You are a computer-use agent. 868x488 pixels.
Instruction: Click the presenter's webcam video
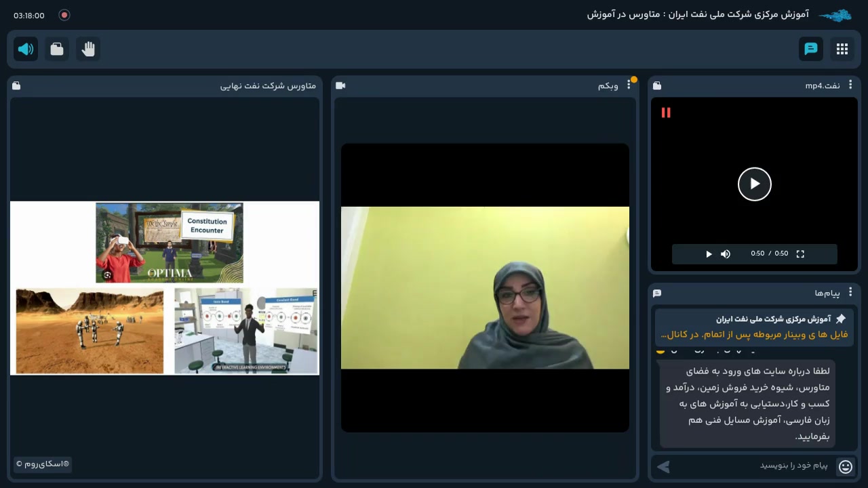[485, 287]
